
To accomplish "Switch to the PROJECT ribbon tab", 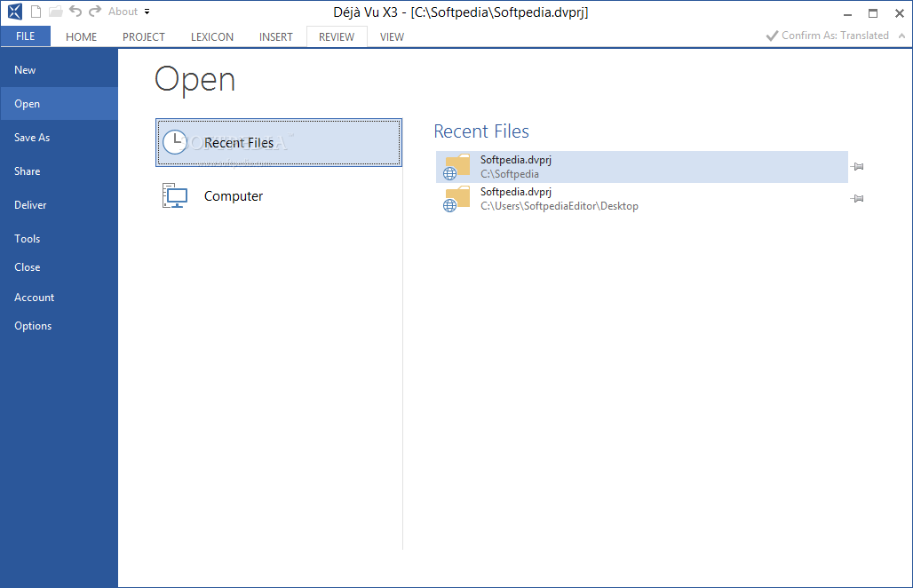I will 143,36.
